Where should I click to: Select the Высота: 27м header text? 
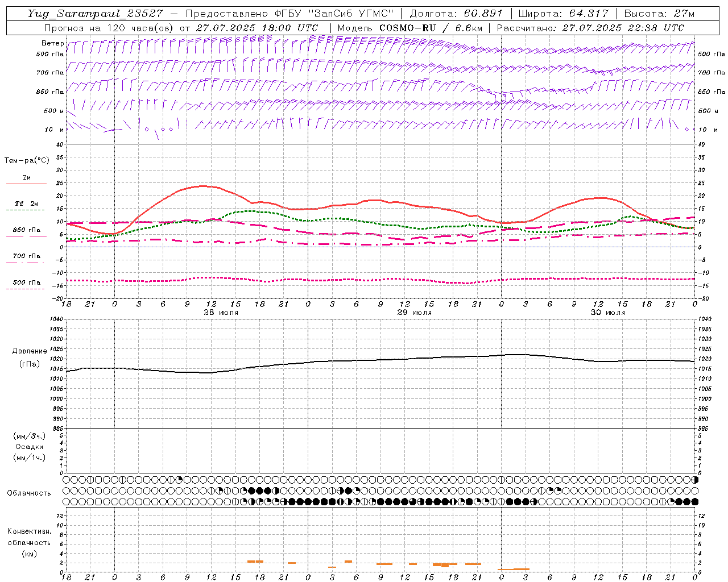point(659,14)
